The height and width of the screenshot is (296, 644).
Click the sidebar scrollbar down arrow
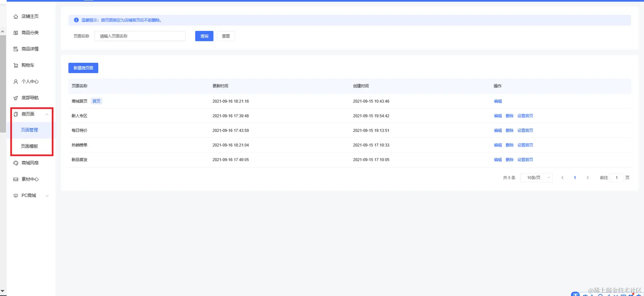click(3, 291)
